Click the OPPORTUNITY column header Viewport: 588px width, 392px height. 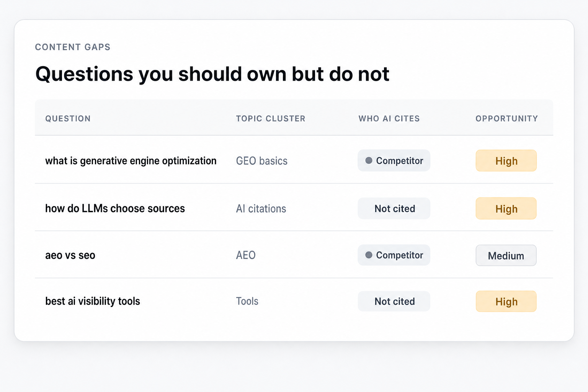506,119
